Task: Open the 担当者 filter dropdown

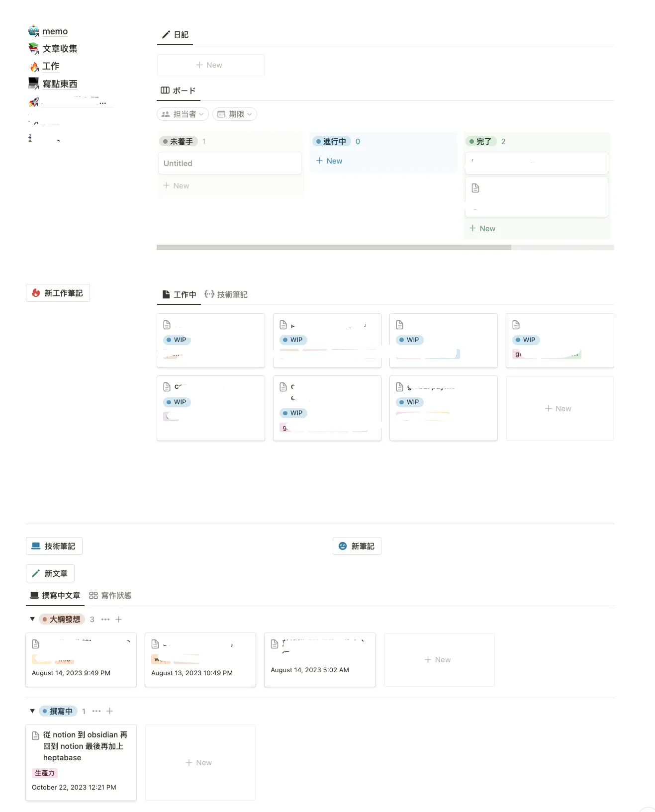Action: pos(183,114)
